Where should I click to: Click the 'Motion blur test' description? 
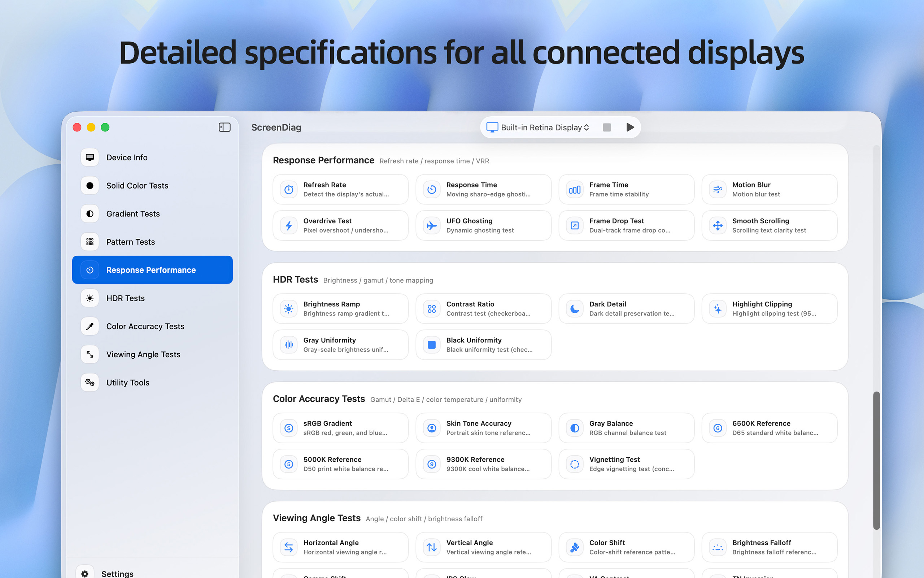756,194
